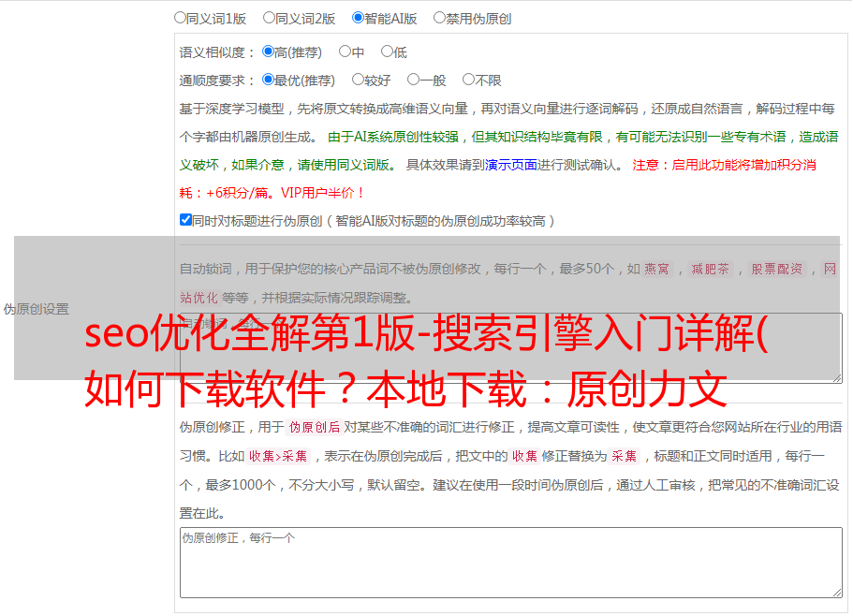Click the resize handle of 伪原创修正 textarea
853x616 pixels.
[x=837, y=593]
